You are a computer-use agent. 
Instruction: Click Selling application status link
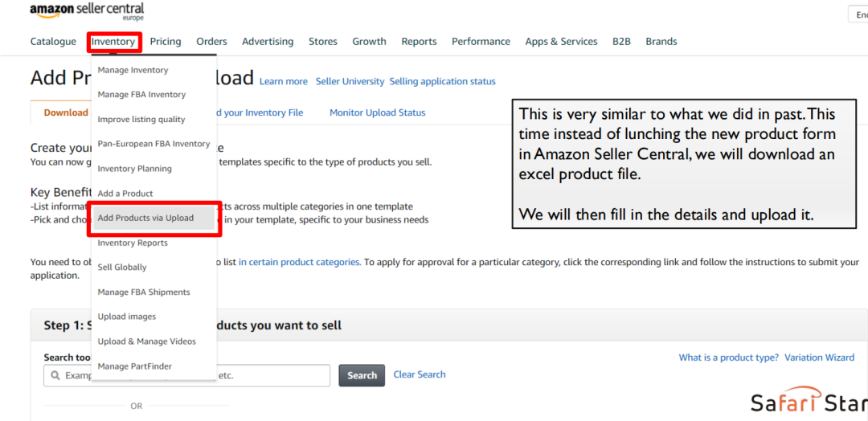(442, 81)
